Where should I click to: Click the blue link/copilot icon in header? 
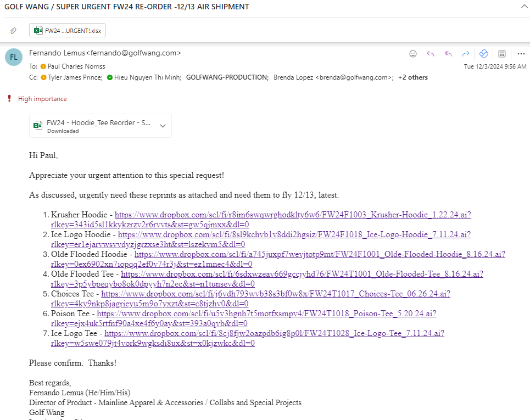pyautogui.click(x=484, y=54)
